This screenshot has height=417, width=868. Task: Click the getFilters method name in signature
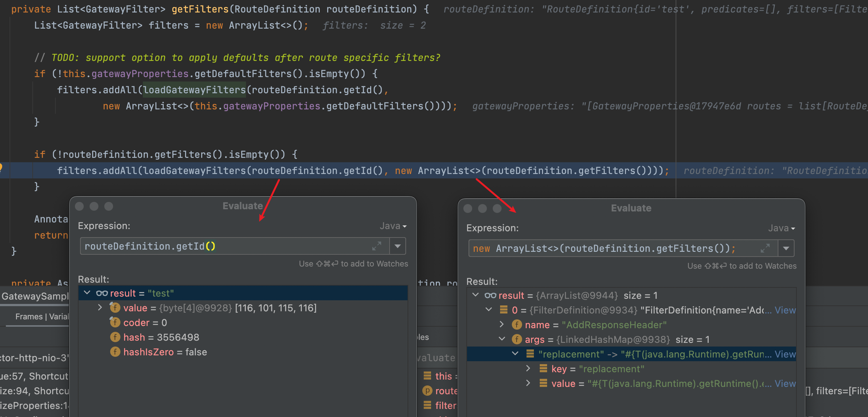click(x=200, y=9)
